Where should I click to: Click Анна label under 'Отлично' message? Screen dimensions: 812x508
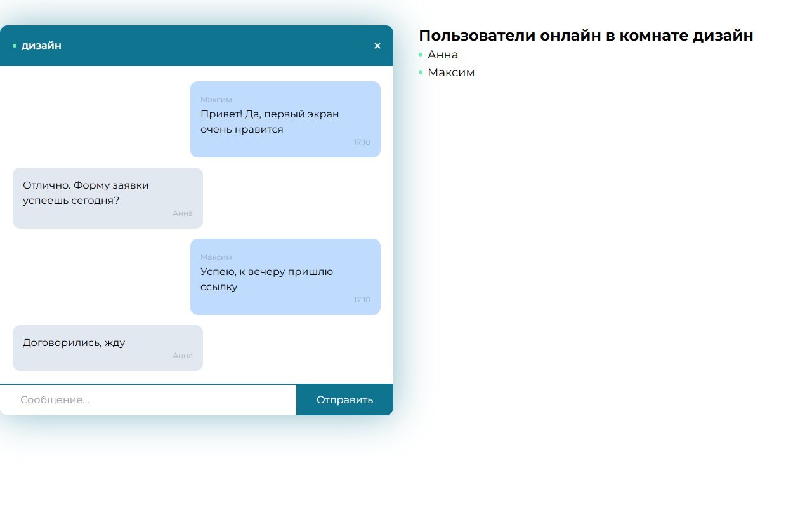[x=183, y=213]
